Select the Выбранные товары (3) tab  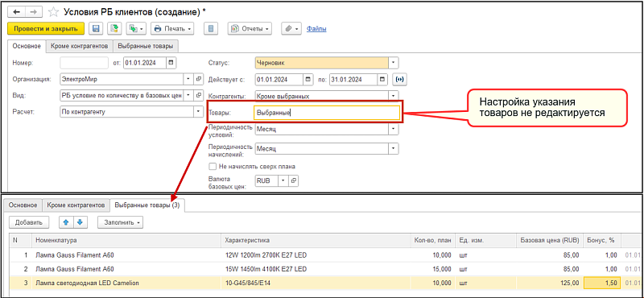tap(148, 205)
